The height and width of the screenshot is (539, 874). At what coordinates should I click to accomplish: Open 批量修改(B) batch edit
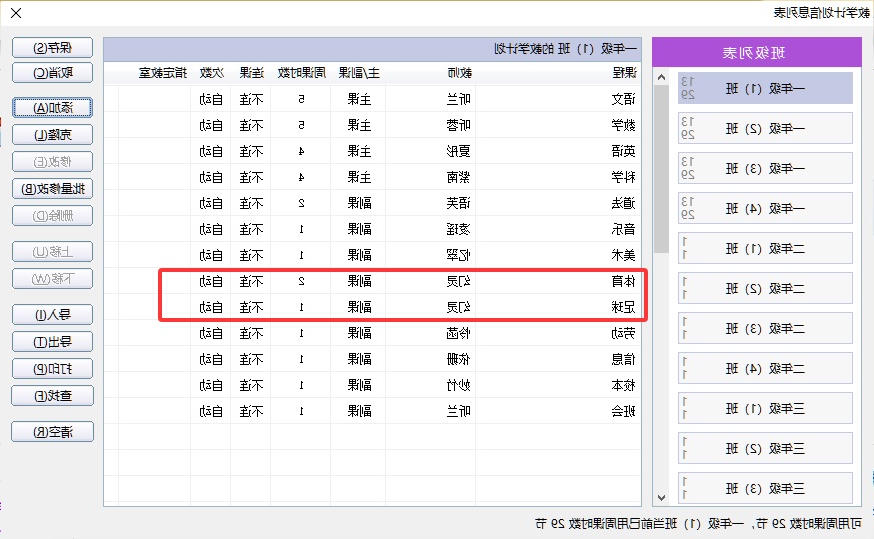(52, 188)
